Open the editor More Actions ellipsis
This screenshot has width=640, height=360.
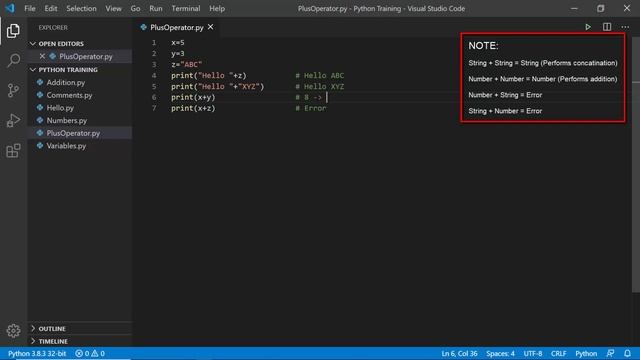click(625, 27)
